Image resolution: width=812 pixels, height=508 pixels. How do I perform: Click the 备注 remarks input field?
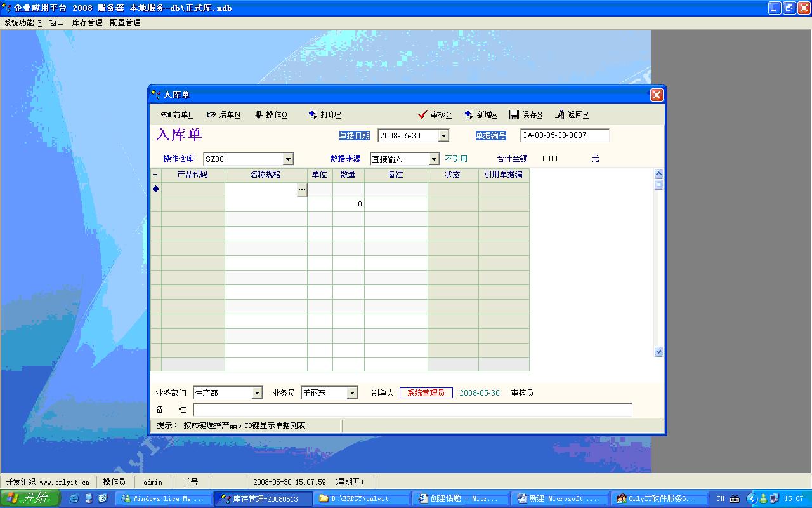pos(412,410)
